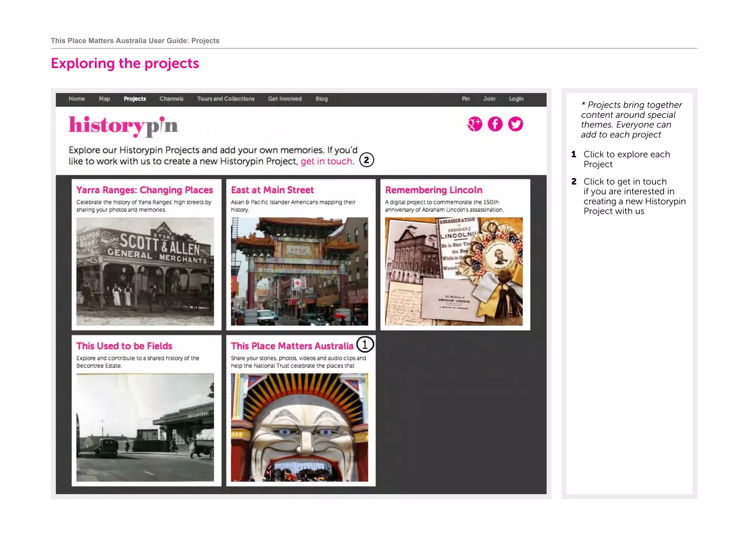
Task: Click the Historypin logo
Action: (123, 126)
